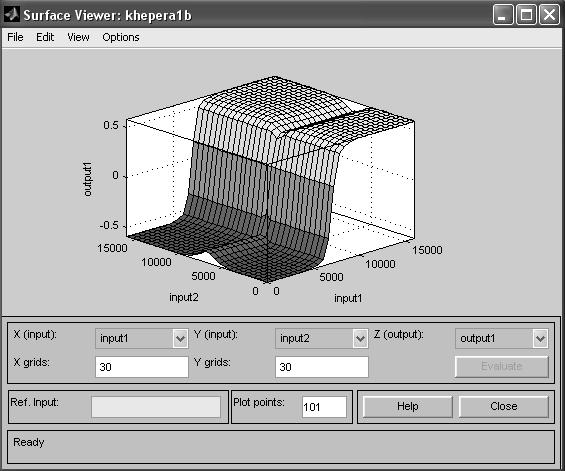The width and height of the screenshot is (565, 471).
Task: Click the X grids input field
Action: click(142, 367)
